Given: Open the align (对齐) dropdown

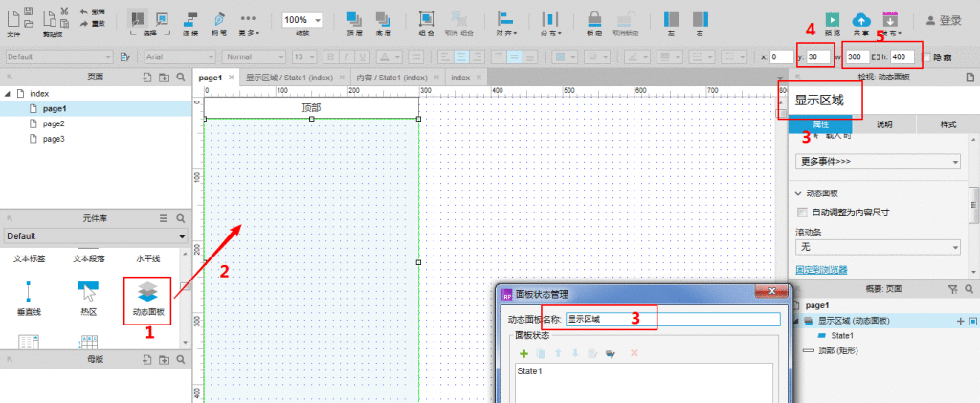Looking at the screenshot, I should 505,23.
